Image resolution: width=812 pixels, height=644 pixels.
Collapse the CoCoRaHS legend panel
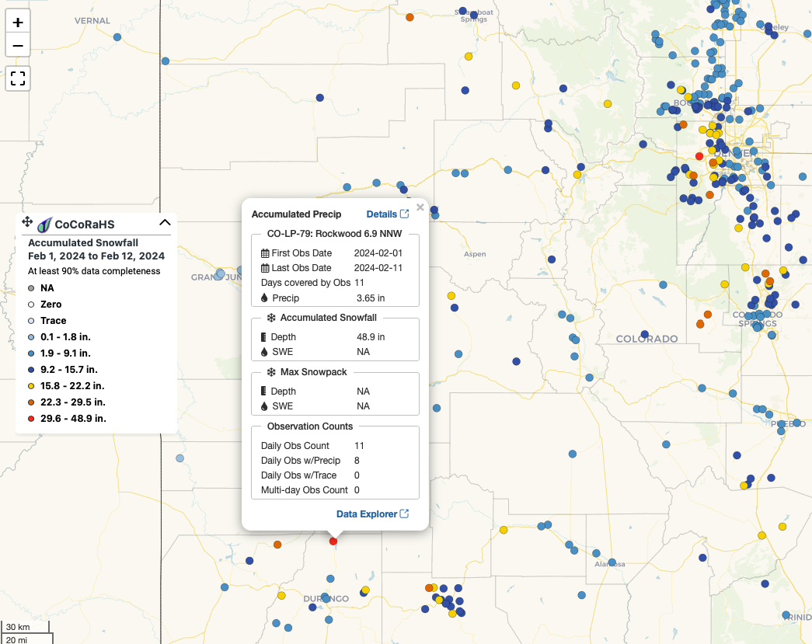165,223
